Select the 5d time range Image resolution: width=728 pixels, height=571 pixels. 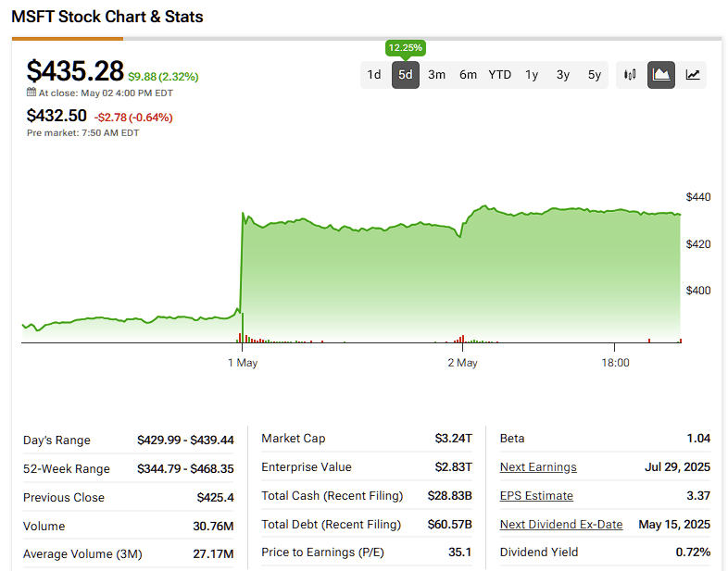click(x=406, y=75)
